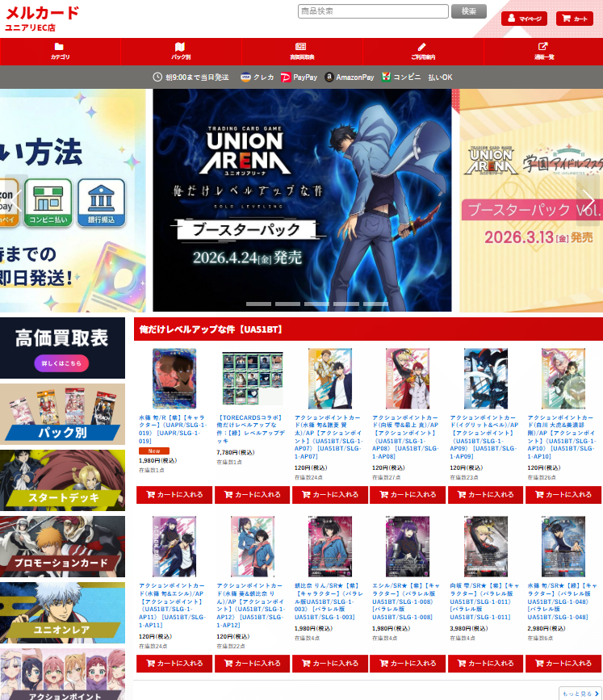Click the AP09 イグリット card thumbnail
The image size is (603, 700).
[x=486, y=379]
